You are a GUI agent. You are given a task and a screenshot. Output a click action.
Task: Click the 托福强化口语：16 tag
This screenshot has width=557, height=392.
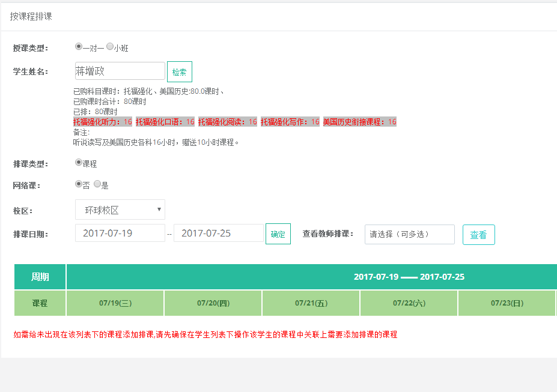[165, 122]
